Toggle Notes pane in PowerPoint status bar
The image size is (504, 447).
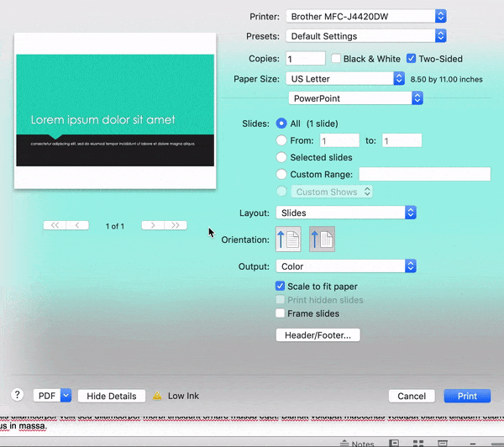[357, 443]
